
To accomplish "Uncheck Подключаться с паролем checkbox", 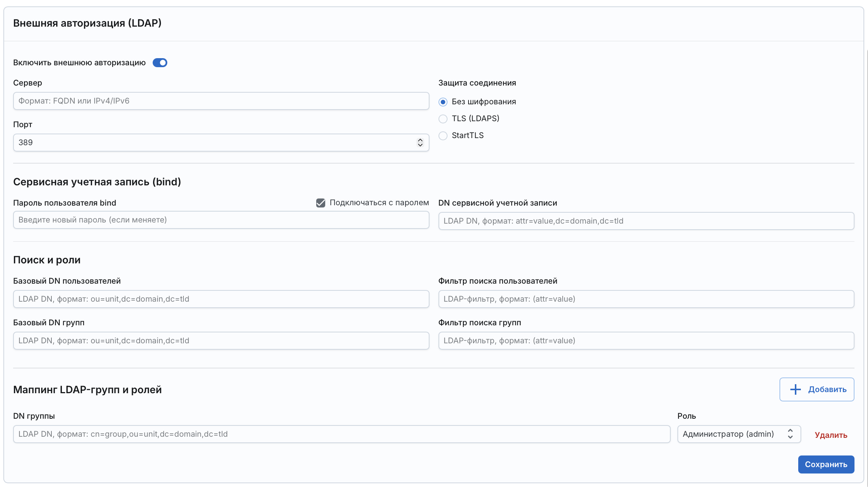I will pos(321,203).
